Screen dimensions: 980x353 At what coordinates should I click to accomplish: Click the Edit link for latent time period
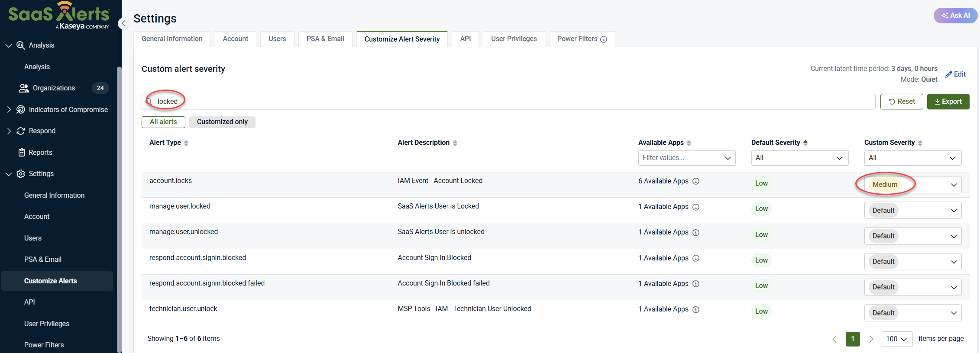[x=956, y=74]
